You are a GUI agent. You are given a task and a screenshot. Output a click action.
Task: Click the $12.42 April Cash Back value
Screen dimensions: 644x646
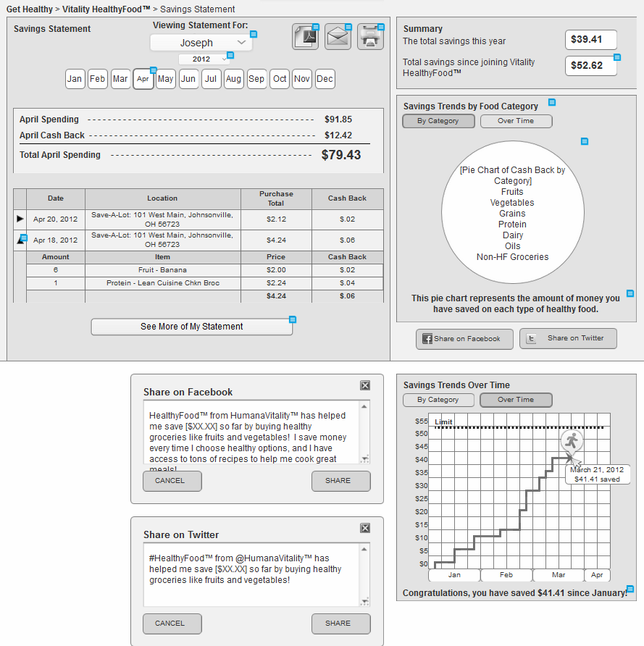pyautogui.click(x=338, y=135)
